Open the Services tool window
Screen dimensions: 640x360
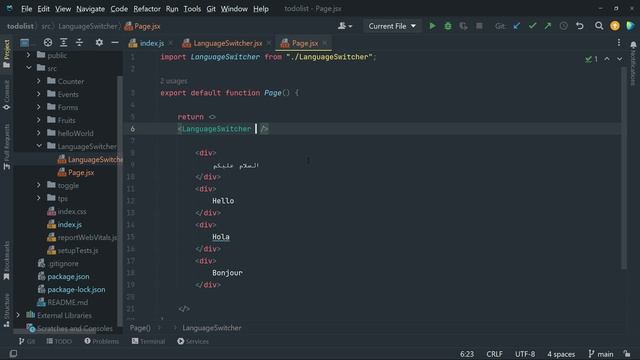(193, 341)
